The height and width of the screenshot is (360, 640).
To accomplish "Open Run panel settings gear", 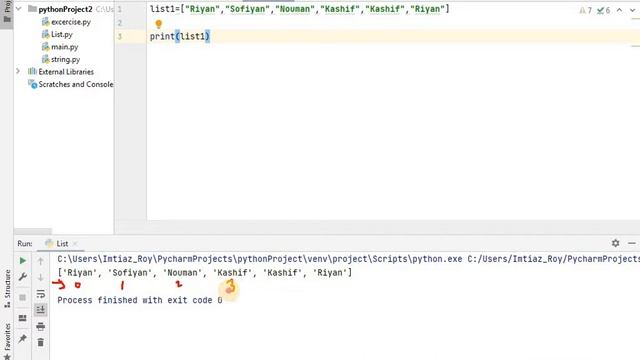I will point(616,243).
